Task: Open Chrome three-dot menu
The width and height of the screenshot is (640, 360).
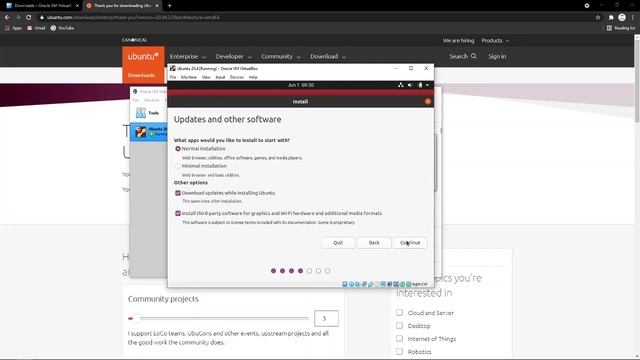Action: tap(633, 17)
